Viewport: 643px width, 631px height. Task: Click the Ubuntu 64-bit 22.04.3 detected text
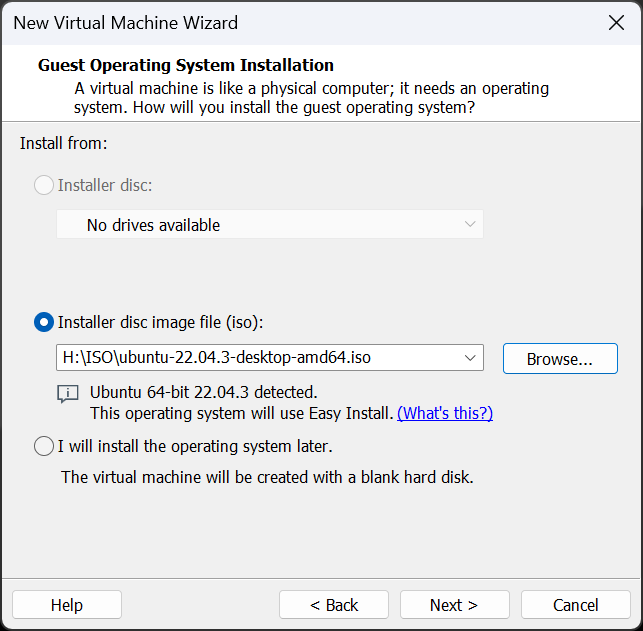point(204,392)
